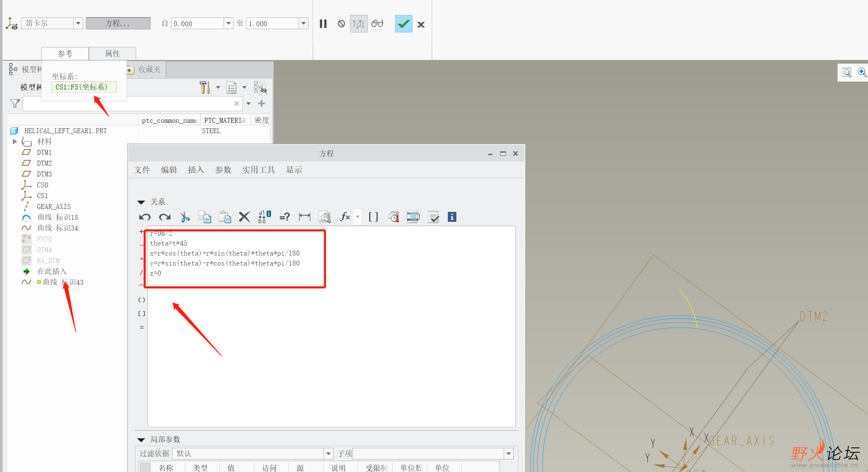
Task: Click the sort relations icon
Action: click(413, 217)
